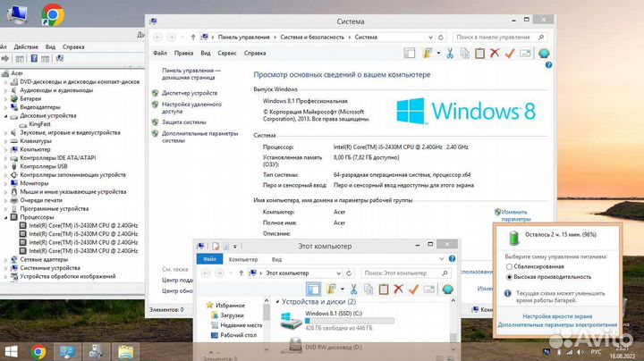This screenshot has width=644, height=361.
Task: Click the layout pane icon in Система toolbar
Action: point(410,53)
